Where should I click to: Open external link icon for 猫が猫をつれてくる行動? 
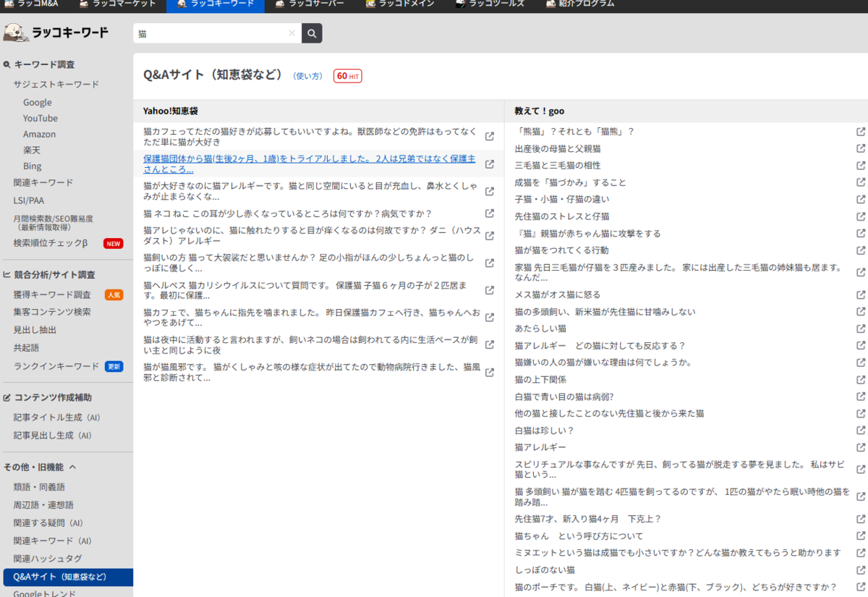click(x=861, y=250)
